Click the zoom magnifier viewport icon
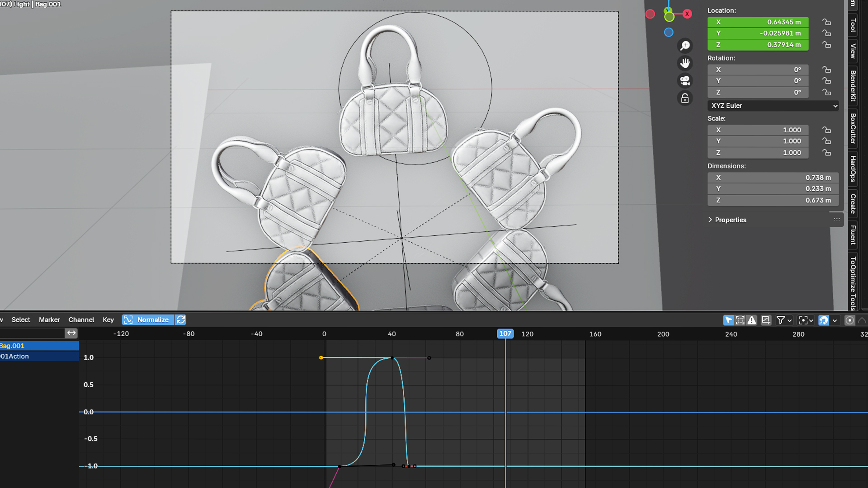The width and height of the screenshot is (868, 488). (685, 46)
